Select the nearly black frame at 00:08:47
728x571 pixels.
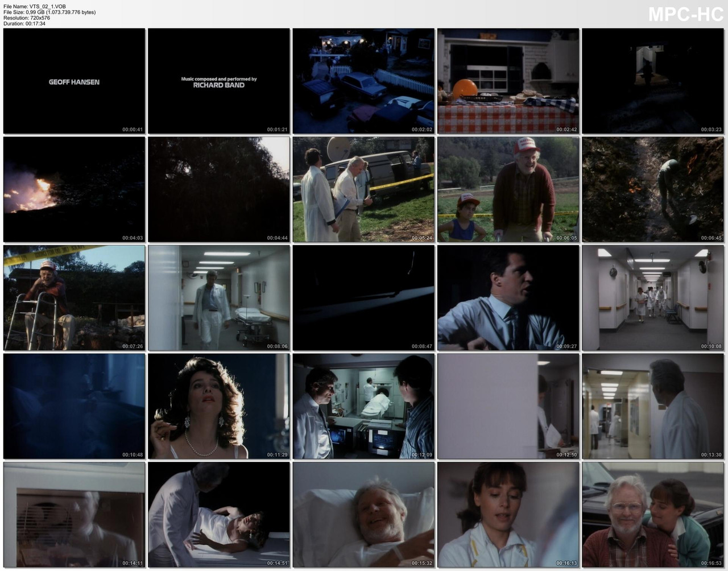(363, 298)
